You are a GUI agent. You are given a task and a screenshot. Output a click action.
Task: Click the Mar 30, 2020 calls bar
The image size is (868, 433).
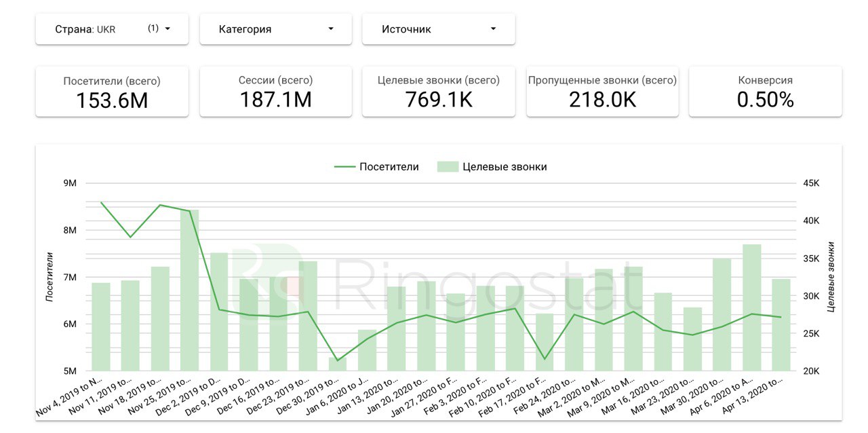point(722,315)
